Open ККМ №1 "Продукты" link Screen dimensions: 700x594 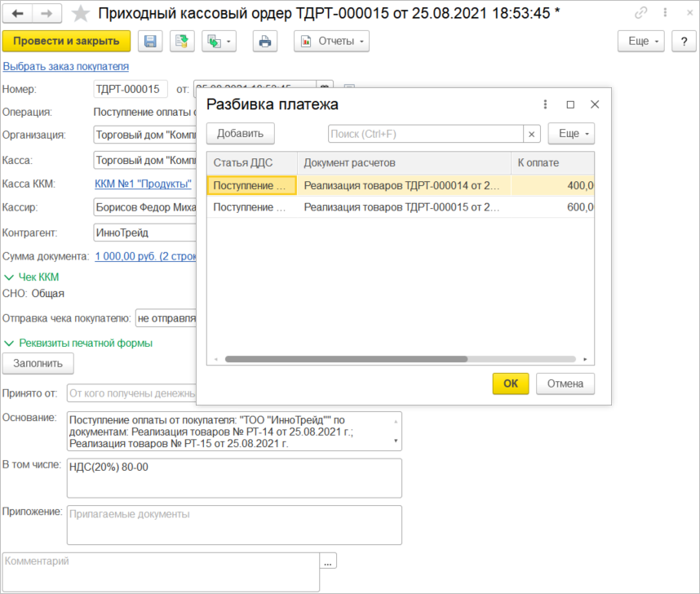click(143, 184)
